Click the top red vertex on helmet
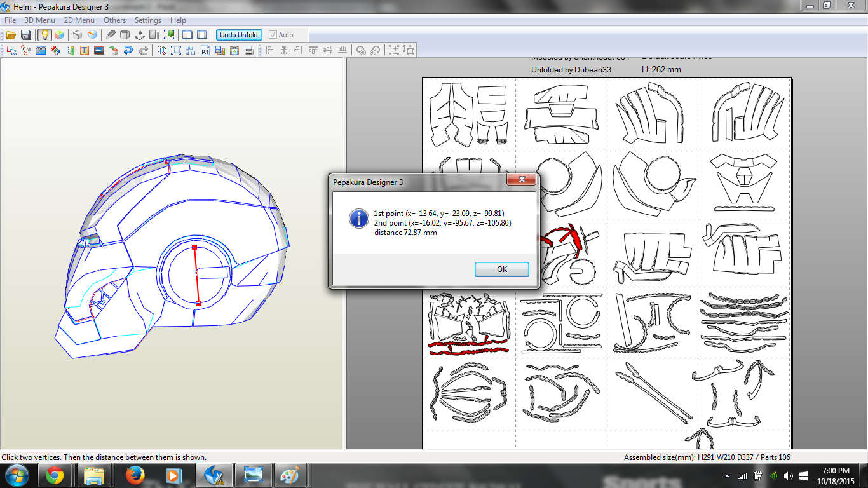The image size is (868, 488). [x=194, y=247]
